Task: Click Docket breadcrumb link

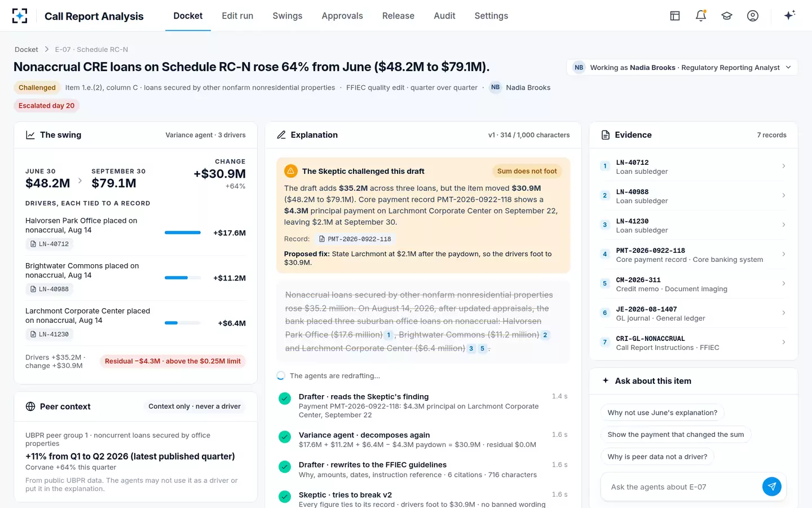Action: (27, 50)
